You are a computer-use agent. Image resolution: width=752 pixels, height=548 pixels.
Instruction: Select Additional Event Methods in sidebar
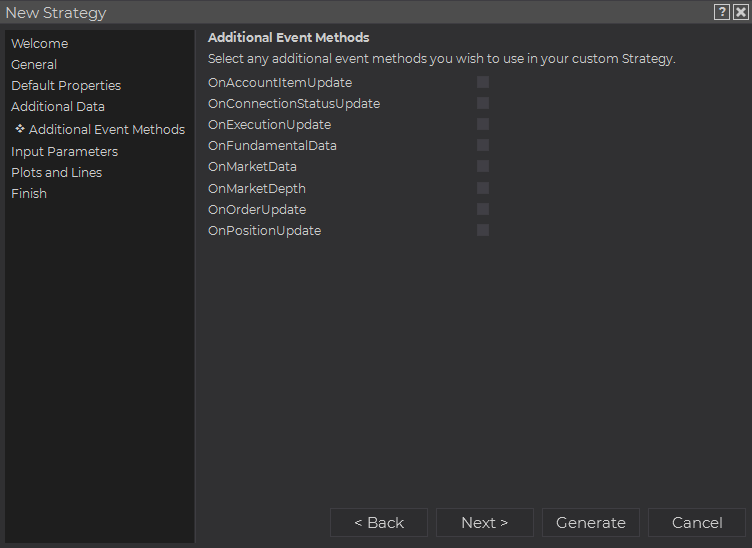107,129
